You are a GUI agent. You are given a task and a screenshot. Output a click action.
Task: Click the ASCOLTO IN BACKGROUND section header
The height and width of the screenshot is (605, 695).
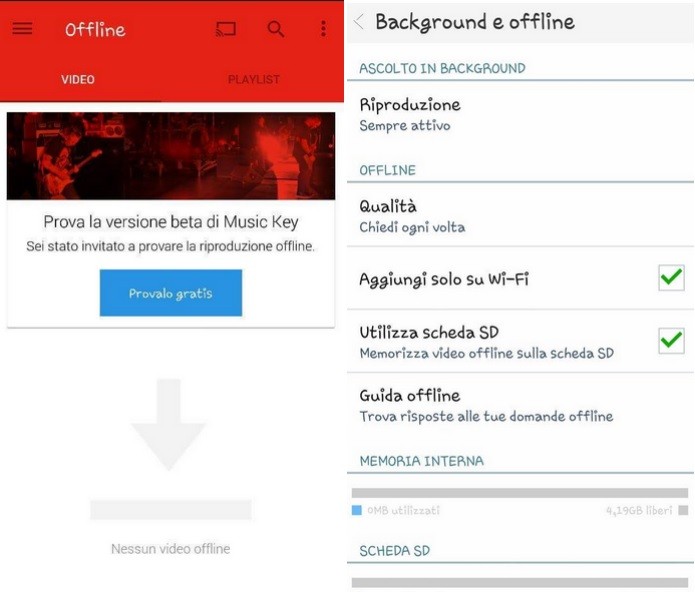442,68
